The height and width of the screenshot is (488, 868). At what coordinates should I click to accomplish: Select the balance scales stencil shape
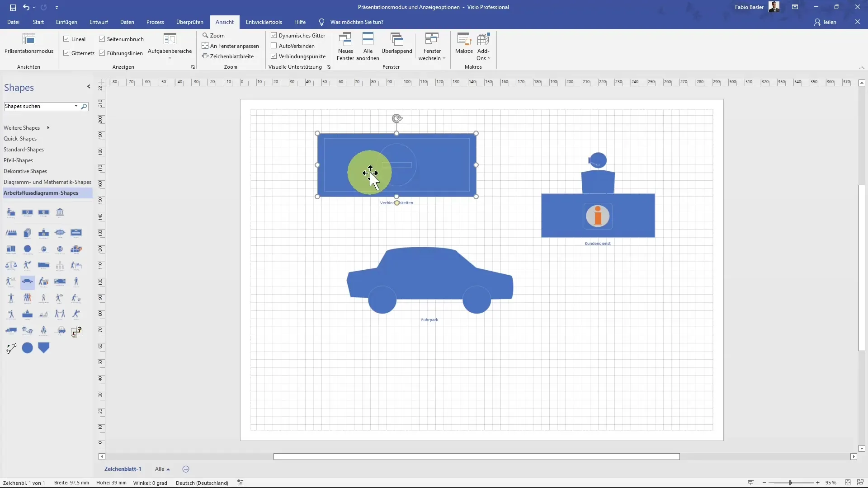point(11,265)
